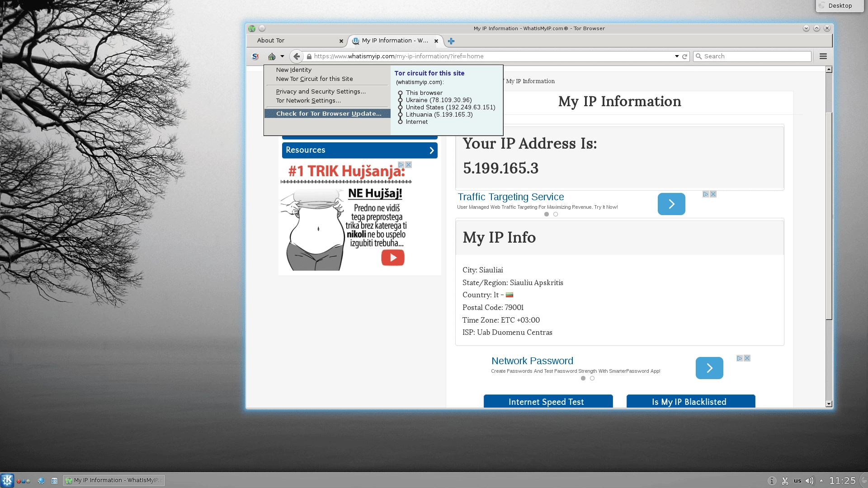Screen dimensions: 868x488
Task: Select first carousel dot under Traffic Targeting ad
Action: tap(547, 215)
